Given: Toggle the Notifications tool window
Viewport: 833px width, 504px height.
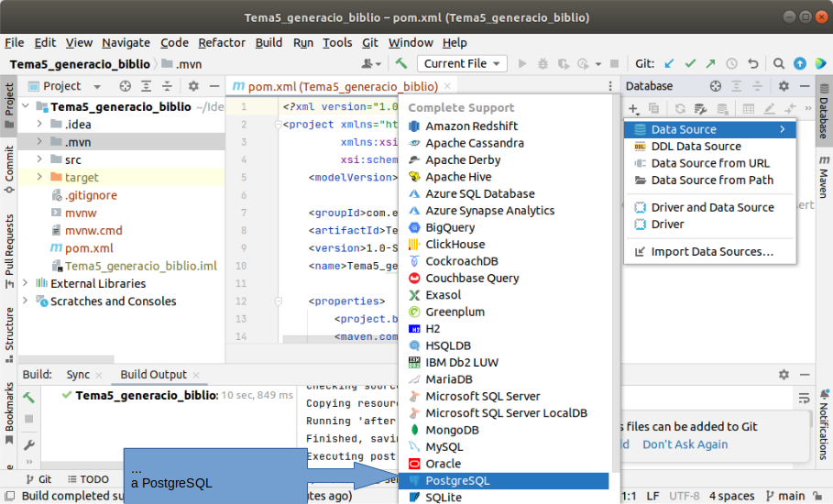Looking at the screenshot, I should [x=824, y=424].
